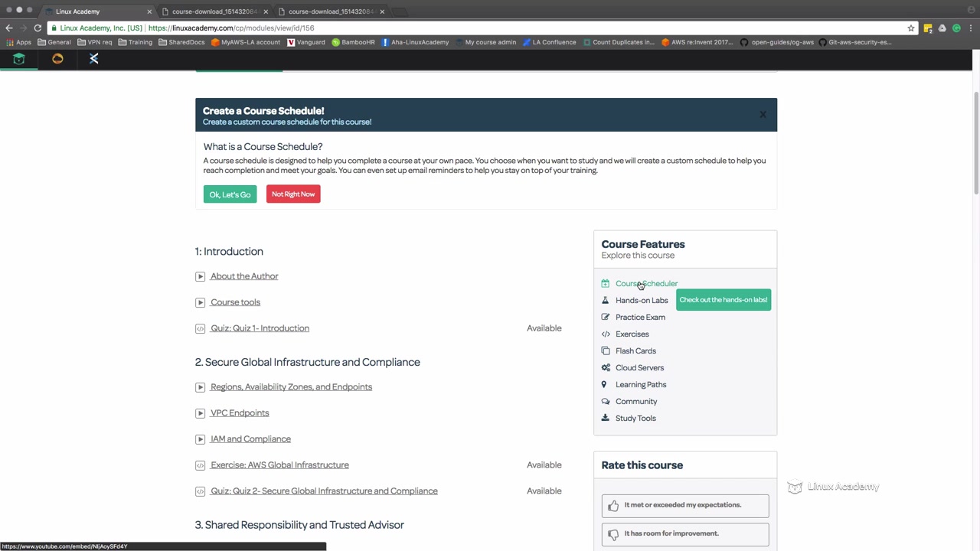This screenshot has width=980, height=551.
Task: Dismiss the Create a Course Schedule banner
Action: coord(763,115)
